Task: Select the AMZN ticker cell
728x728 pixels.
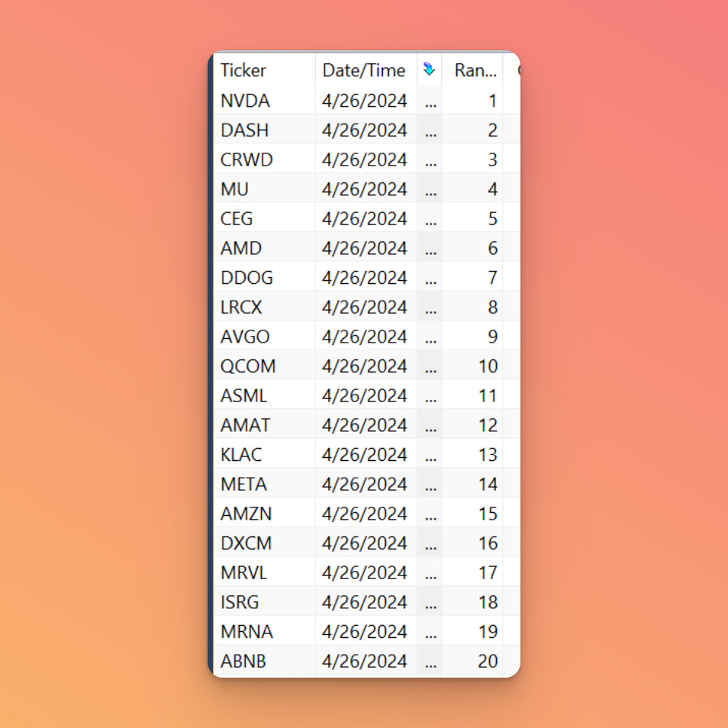Action: point(264,513)
